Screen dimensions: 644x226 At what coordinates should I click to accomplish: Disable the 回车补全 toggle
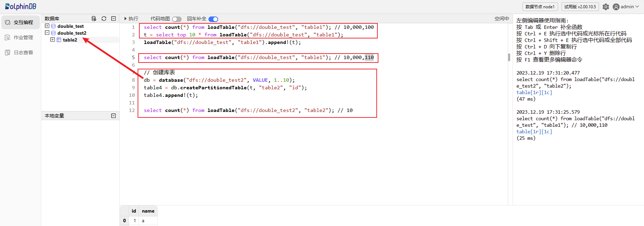(x=213, y=19)
